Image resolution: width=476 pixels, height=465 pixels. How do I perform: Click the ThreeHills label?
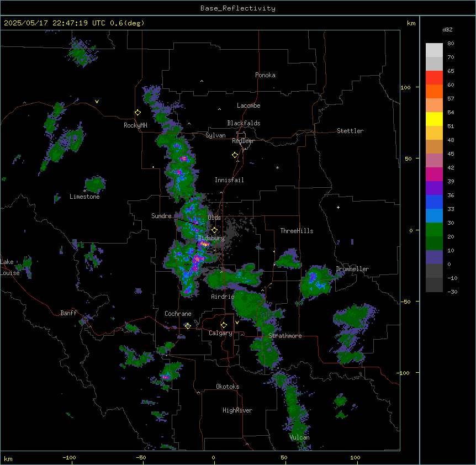[x=297, y=231]
